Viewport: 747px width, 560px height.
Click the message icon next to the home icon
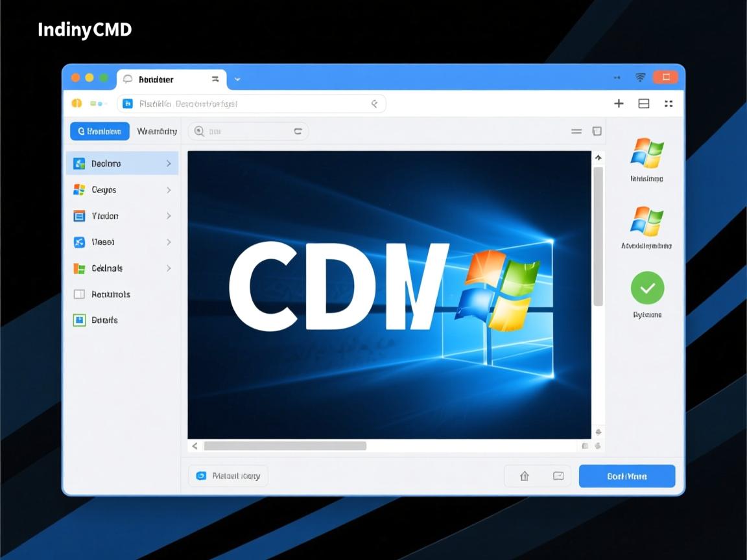(558, 476)
